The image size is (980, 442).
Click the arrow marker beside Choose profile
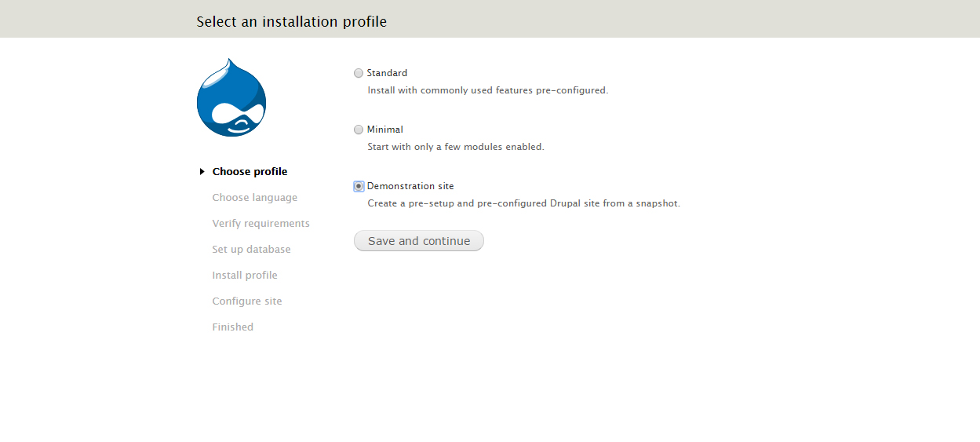[202, 171]
